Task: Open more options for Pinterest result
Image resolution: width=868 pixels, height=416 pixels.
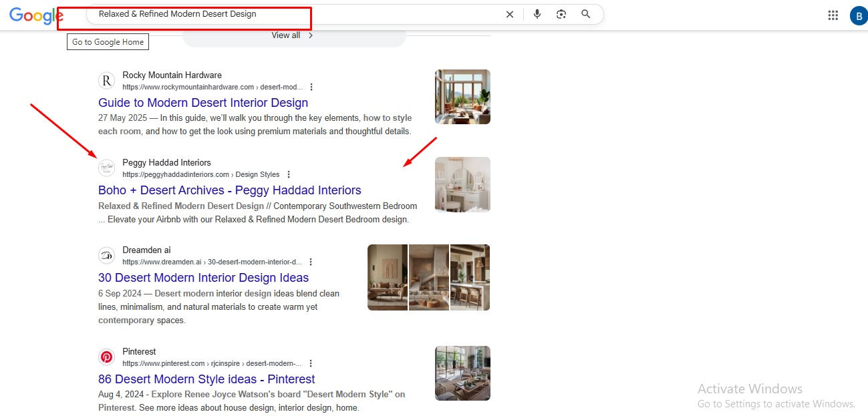Action: click(311, 363)
